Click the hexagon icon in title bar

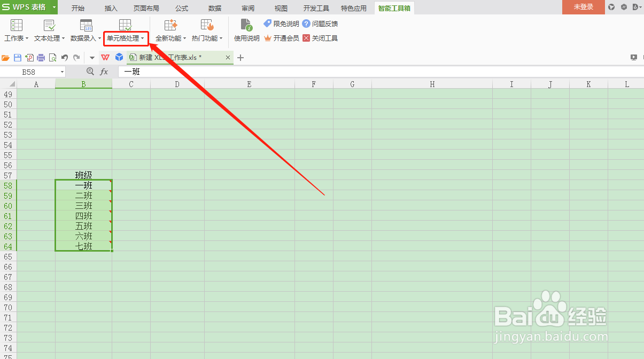point(623,7)
